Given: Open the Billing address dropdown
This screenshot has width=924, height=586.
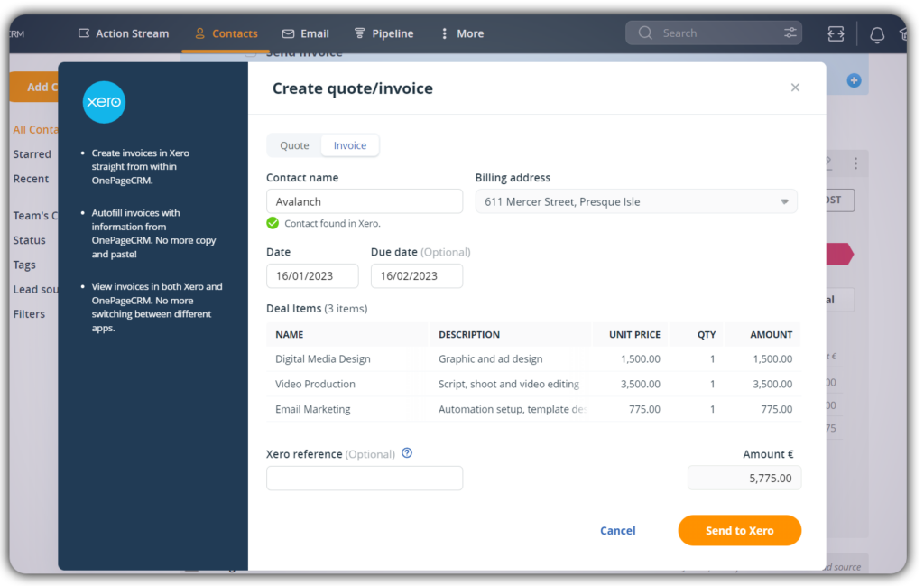Looking at the screenshot, I should pyautogui.click(x=783, y=200).
